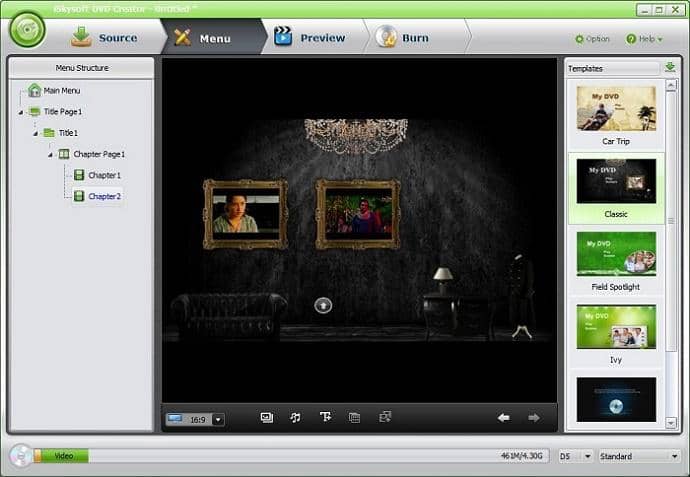
Task: Click templates scrollbar up arrow
Action: [x=671, y=85]
